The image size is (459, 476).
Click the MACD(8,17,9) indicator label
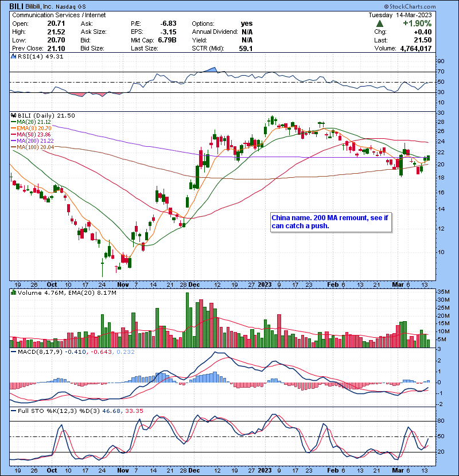pyautogui.click(x=40, y=352)
